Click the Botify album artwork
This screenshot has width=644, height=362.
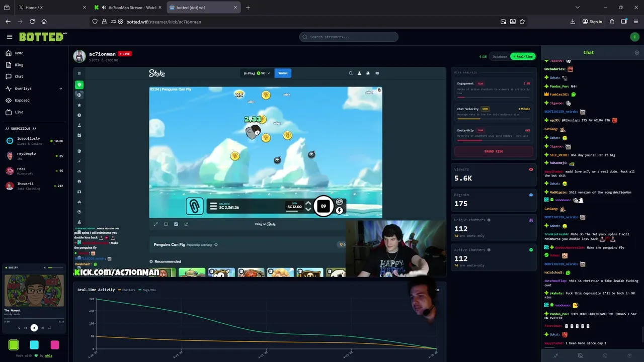click(34, 290)
